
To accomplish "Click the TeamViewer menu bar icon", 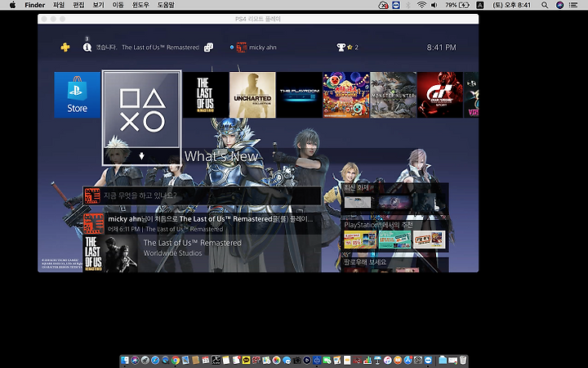I will point(396,5).
